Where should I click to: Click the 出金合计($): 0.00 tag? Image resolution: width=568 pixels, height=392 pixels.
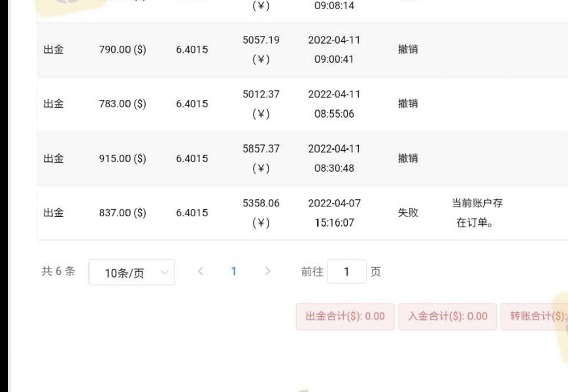click(x=345, y=316)
